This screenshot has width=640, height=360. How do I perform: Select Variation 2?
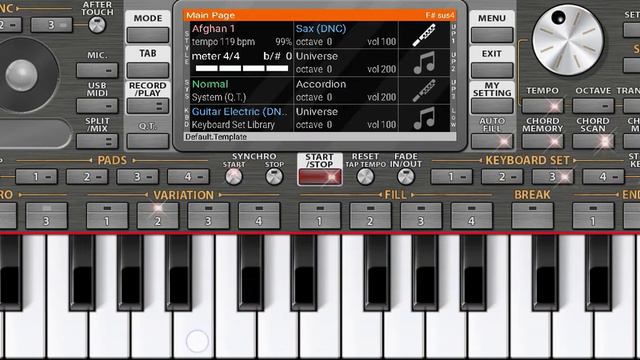click(158, 216)
